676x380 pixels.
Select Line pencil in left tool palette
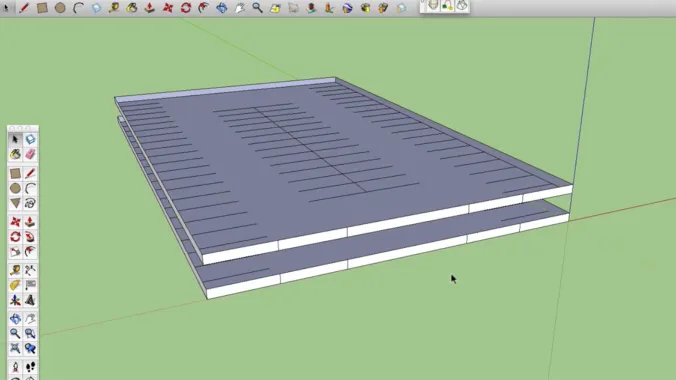[30, 173]
